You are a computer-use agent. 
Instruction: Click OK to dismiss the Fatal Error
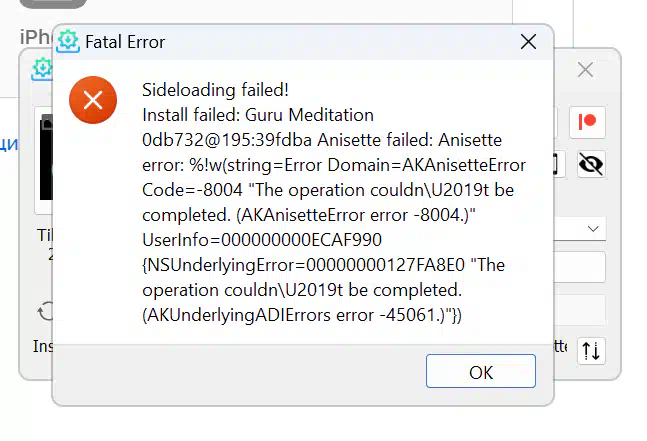coord(481,371)
